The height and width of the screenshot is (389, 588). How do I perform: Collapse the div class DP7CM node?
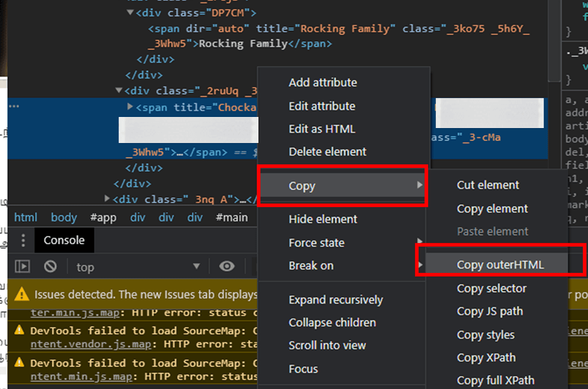(x=130, y=12)
